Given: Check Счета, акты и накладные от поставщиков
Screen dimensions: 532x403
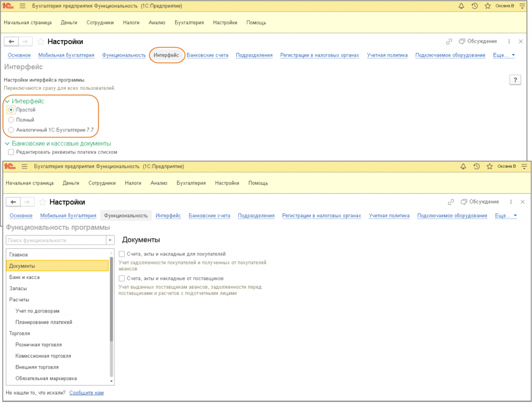Looking at the screenshot, I should point(122,278).
